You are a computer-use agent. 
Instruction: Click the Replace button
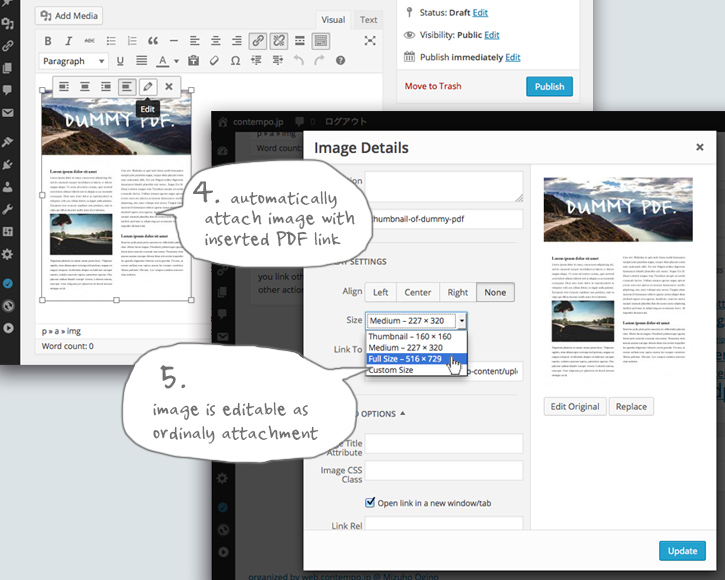pos(631,407)
